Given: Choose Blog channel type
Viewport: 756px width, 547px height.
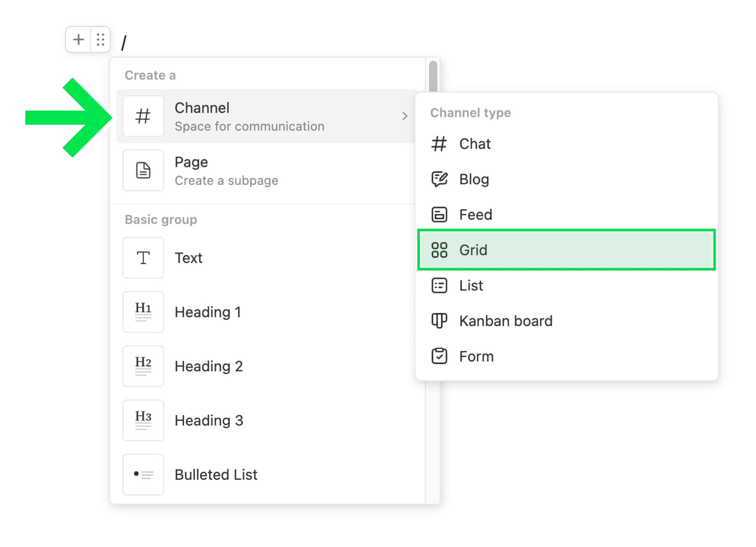Looking at the screenshot, I should point(474,180).
